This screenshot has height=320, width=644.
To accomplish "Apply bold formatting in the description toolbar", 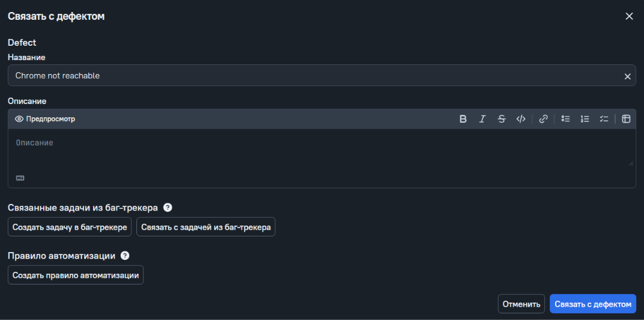I will [x=463, y=119].
